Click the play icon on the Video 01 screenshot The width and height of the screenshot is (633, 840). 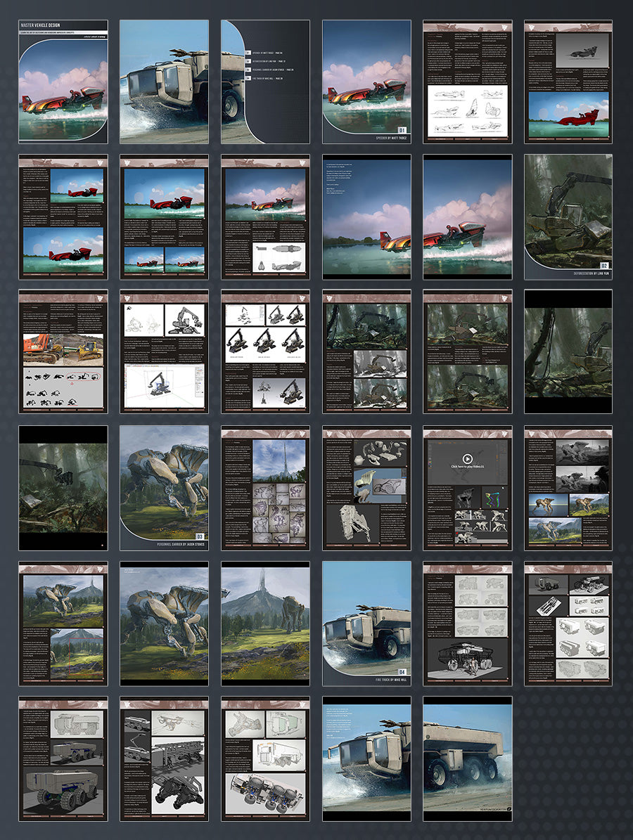[x=468, y=458]
